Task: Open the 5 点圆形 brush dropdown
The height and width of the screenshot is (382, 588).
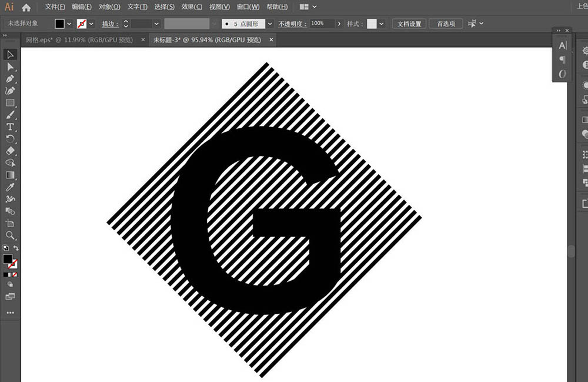Action: click(270, 24)
